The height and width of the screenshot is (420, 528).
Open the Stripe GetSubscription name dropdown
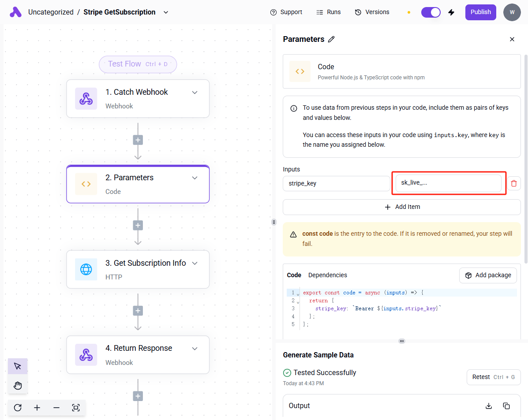[166, 12]
